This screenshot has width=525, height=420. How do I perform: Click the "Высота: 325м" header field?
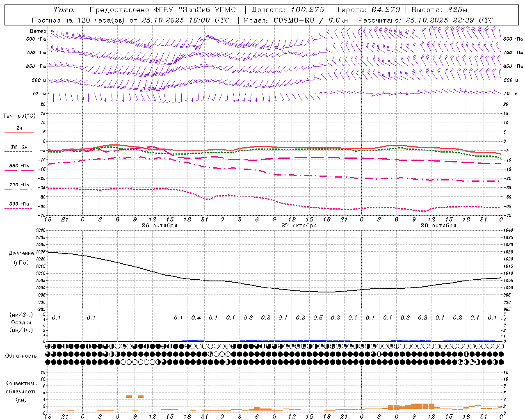(x=439, y=10)
